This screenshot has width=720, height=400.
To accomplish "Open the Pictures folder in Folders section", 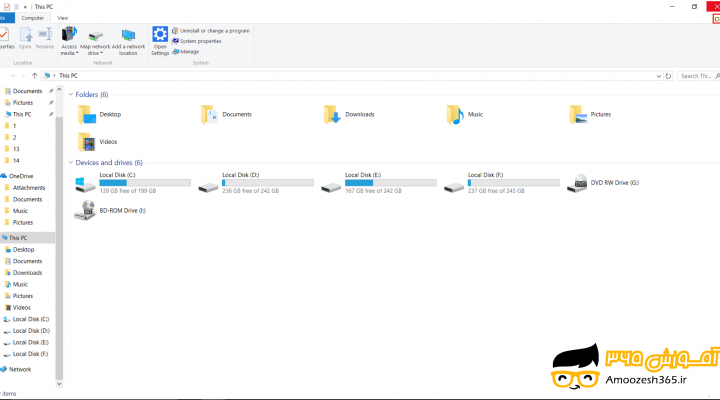I will (x=578, y=114).
